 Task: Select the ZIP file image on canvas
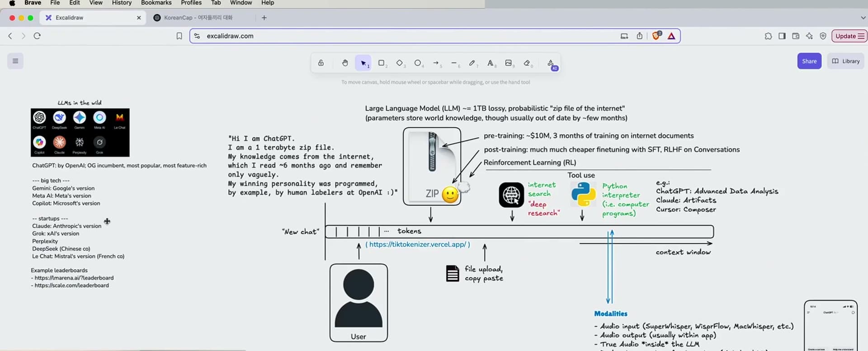pyautogui.click(x=432, y=166)
